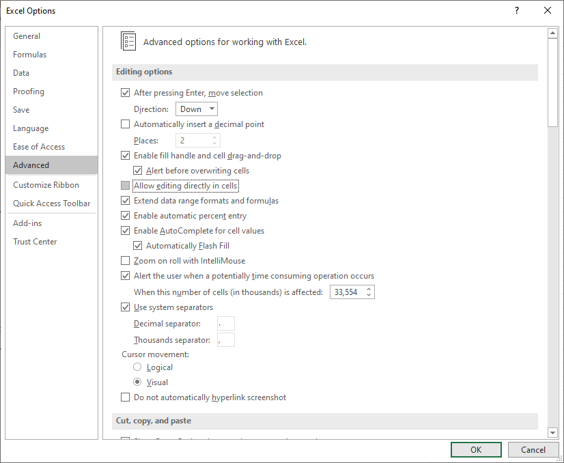Click the Decimal separator input field

pos(226,323)
